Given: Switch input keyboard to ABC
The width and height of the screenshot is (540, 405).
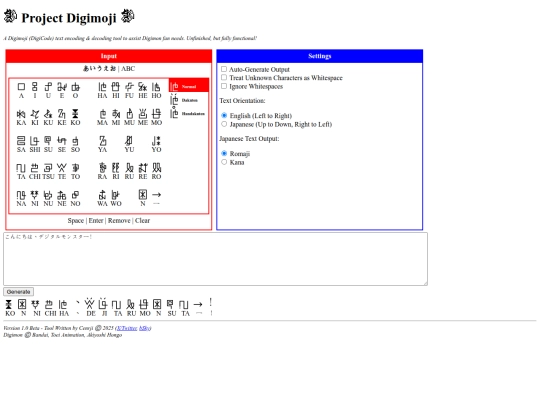Looking at the screenshot, I should coord(128,69).
